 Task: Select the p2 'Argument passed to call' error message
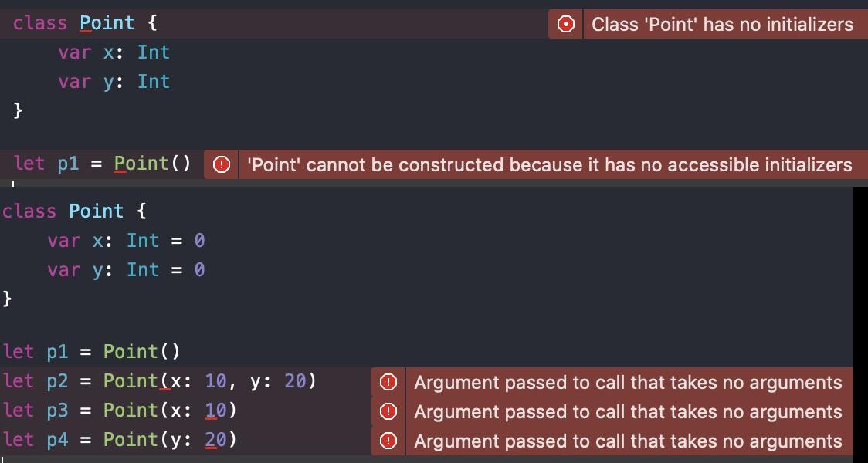[x=629, y=382]
